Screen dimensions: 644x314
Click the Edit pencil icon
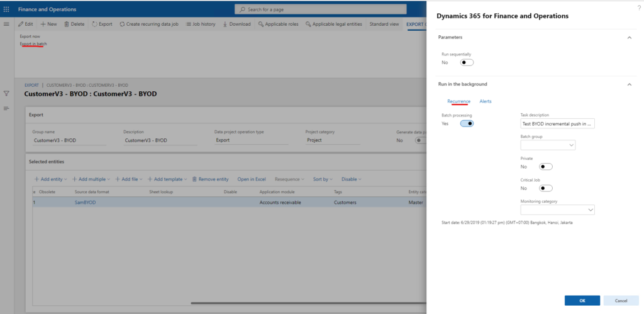tap(21, 25)
